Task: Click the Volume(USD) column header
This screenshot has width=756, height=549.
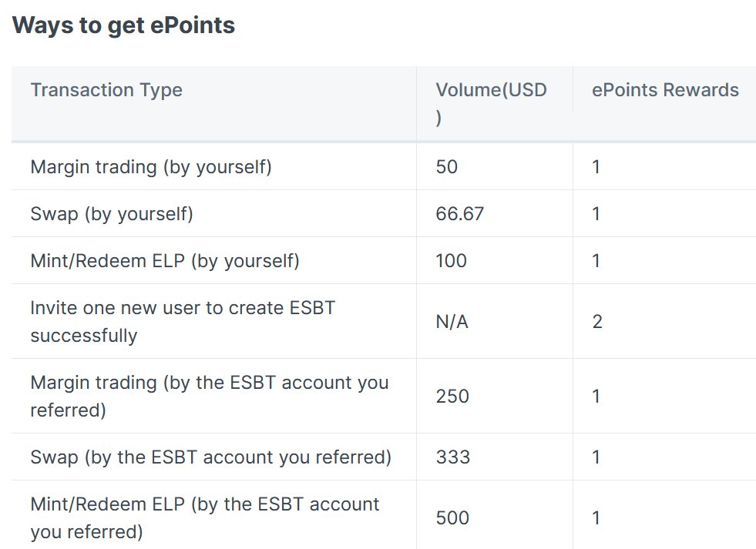Action: point(492,103)
